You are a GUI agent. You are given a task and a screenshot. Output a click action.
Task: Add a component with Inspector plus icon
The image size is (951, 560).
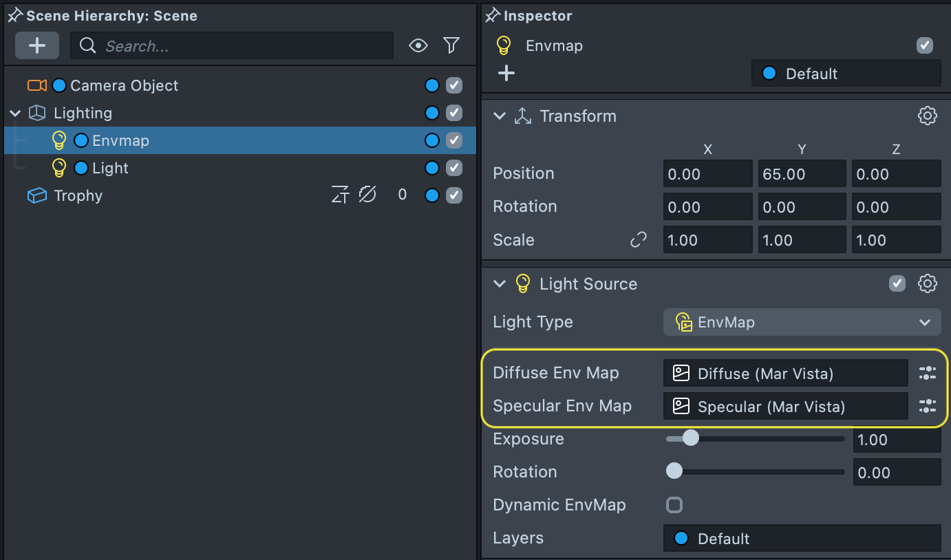506,73
